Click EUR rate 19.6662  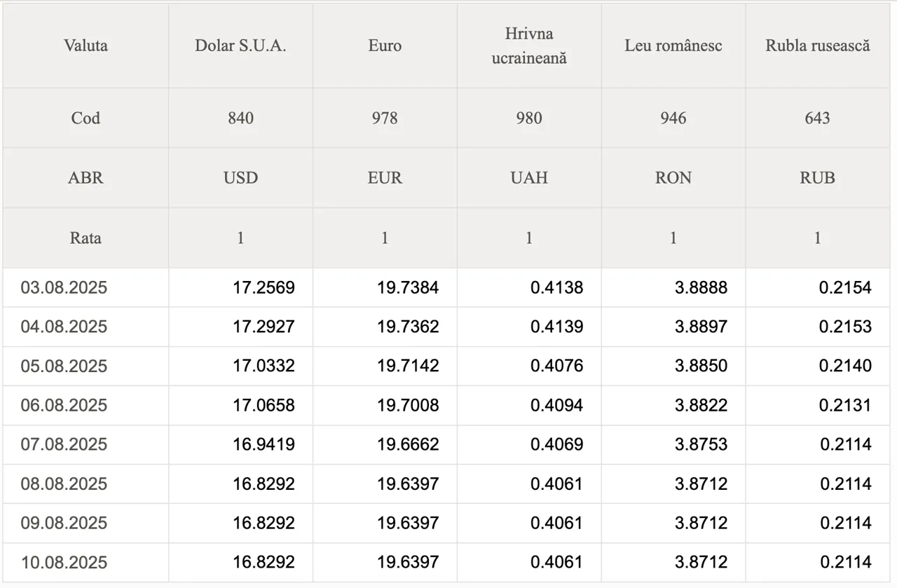pos(408,444)
